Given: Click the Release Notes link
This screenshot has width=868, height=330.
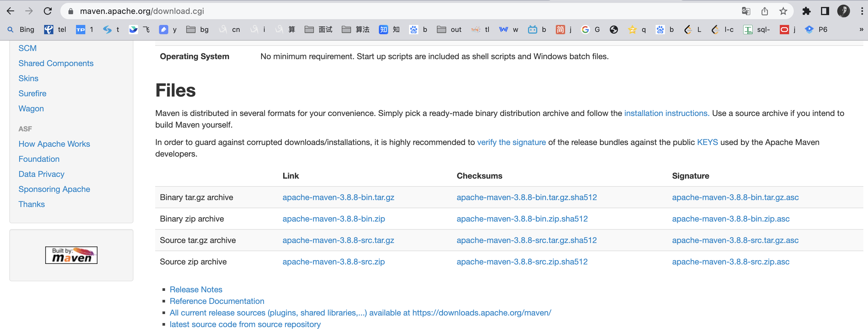Looking at the screenshot, I should click(196, 289).
